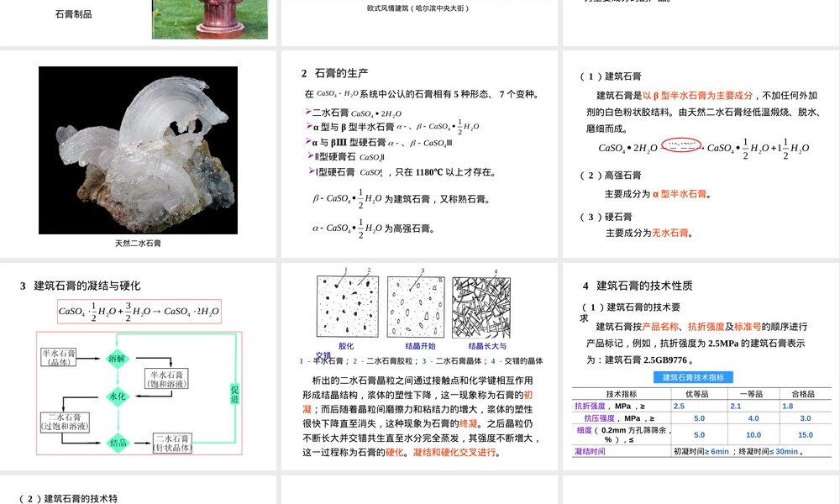The height and width of the screenshot is (504, 840).
Task: Click the heading 2 石膏的生产
Action: [x=335, y=73]
